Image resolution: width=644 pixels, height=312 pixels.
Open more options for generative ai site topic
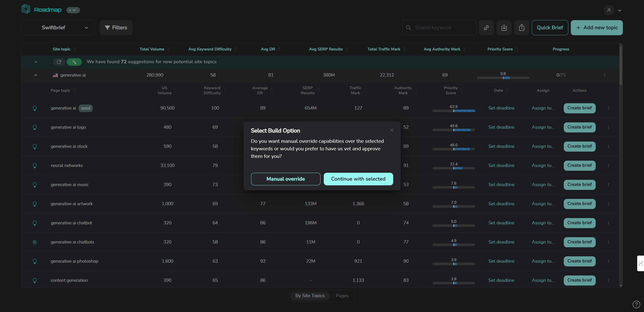(605, 75)
